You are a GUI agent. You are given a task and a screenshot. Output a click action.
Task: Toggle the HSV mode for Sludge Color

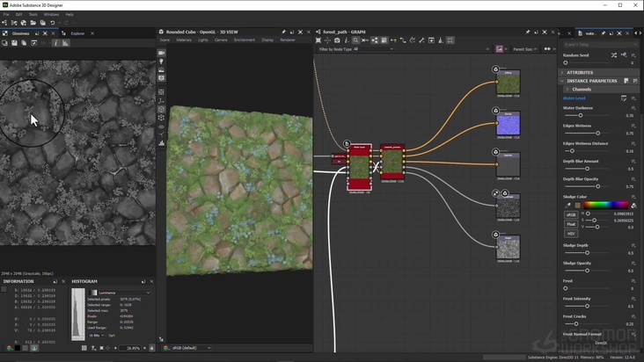(x=570, y=234)
